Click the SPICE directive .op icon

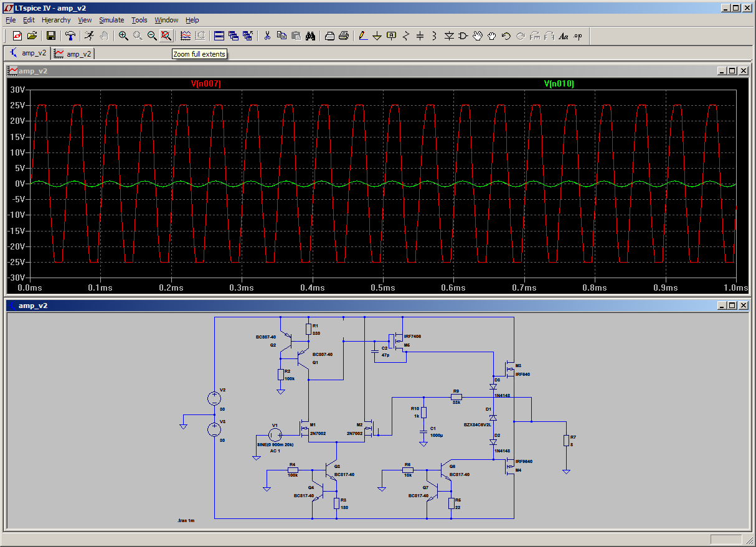point(578,35)
